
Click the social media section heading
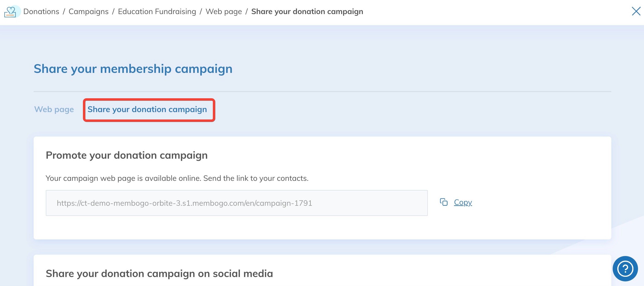[x=159, y=273]
